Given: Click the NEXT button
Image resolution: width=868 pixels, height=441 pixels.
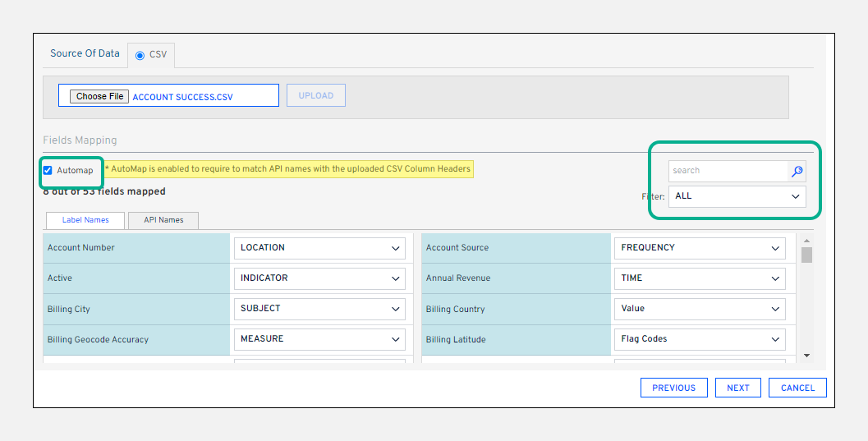Looking at the screenshot, I should coord(738,388).
